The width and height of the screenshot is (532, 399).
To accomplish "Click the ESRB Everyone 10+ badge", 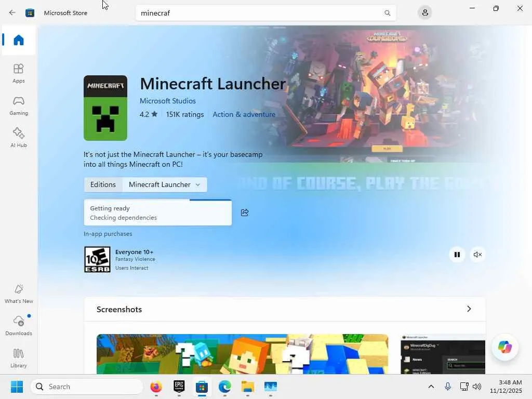I will pyautogui.click(x=97, y=260).
